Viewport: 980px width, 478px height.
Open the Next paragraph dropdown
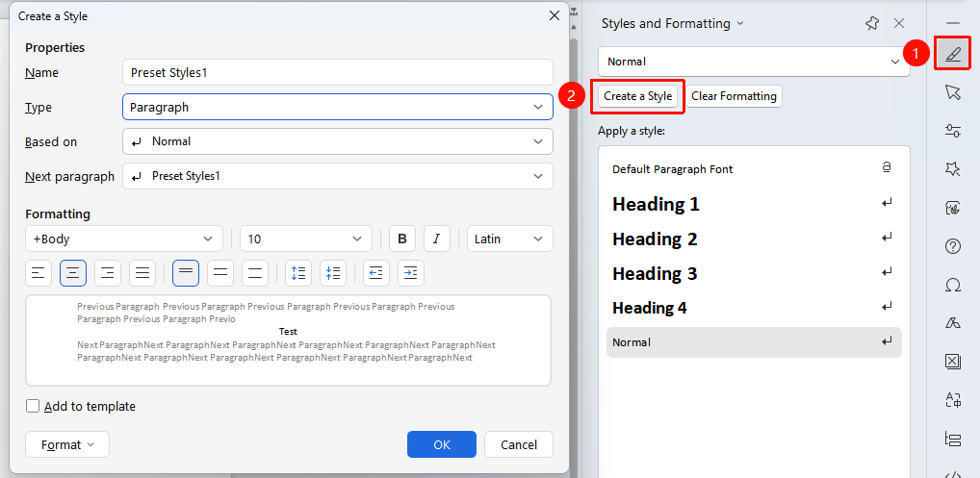click(338, 176)
